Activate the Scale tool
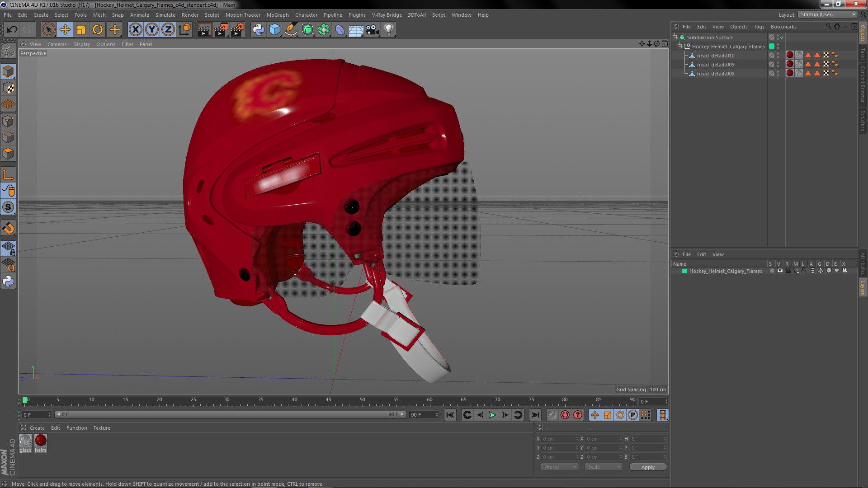Viewport: 868px width, 488px height. (81, 30)
